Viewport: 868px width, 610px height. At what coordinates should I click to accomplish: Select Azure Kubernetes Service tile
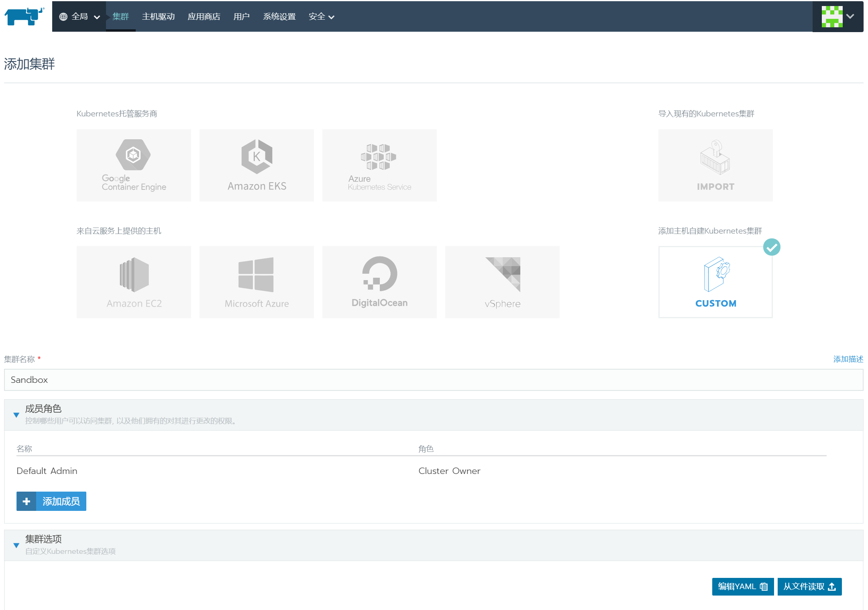coord(379,165)
